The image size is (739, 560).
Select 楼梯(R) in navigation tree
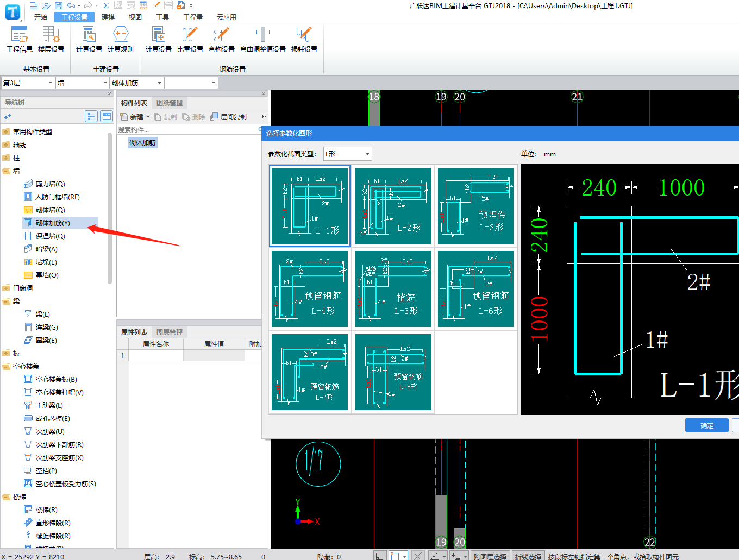[47, 509]
